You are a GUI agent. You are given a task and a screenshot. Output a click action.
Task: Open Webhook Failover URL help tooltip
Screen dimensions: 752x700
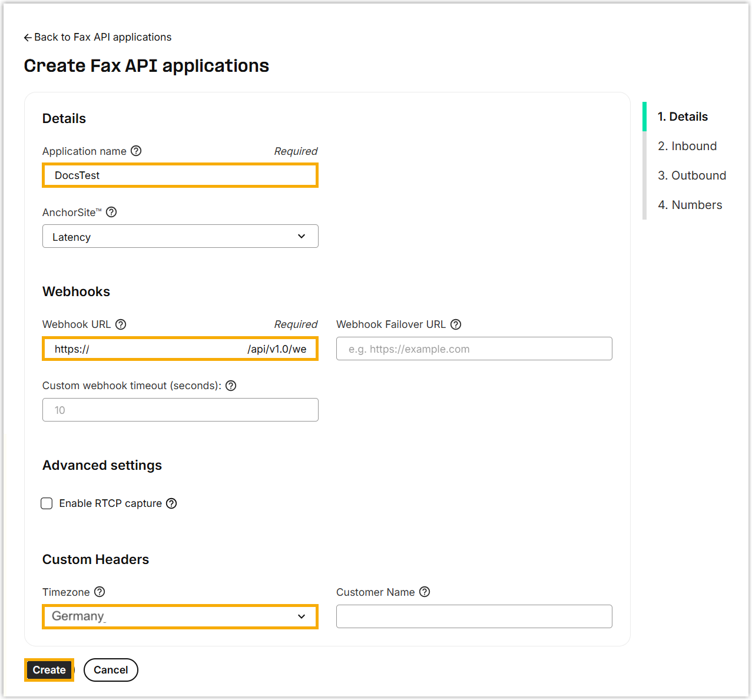pyautogui.click(x=456, y=324)
